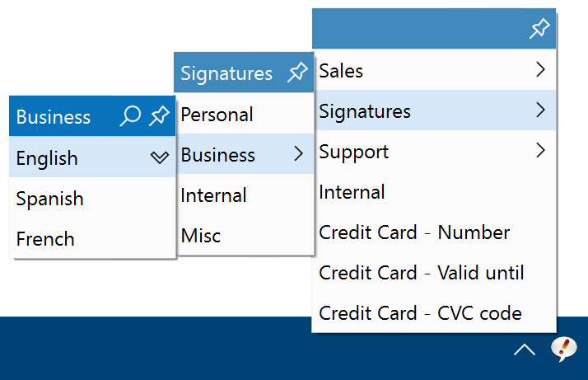Viewport: 588px width, 380px height.
Task: Select Internal in the Signatures submenu
Action: tap(245, 195)
